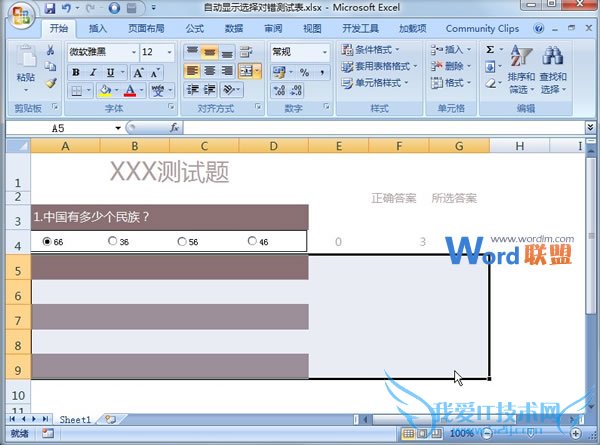Save the workbook via quick access toolbar

coord(50,8)
